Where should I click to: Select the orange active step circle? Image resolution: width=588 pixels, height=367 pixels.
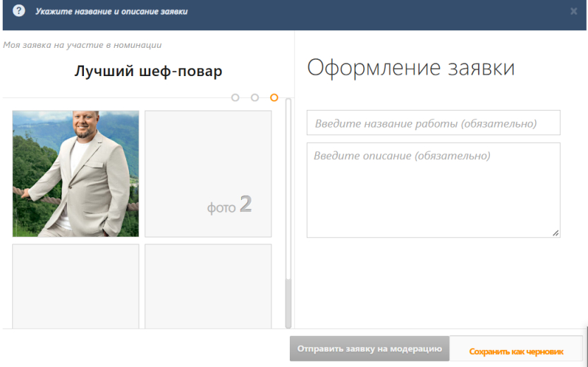click(x=274, y=98)
